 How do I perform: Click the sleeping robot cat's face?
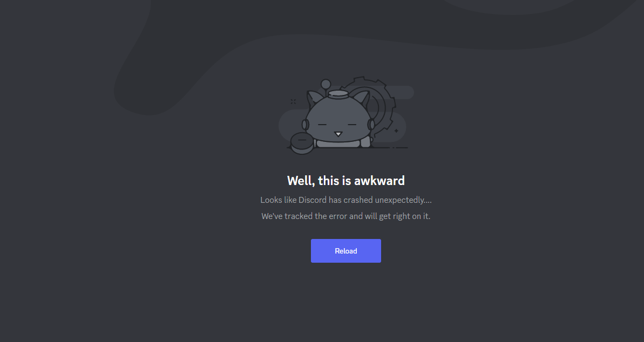coord(337,119)
